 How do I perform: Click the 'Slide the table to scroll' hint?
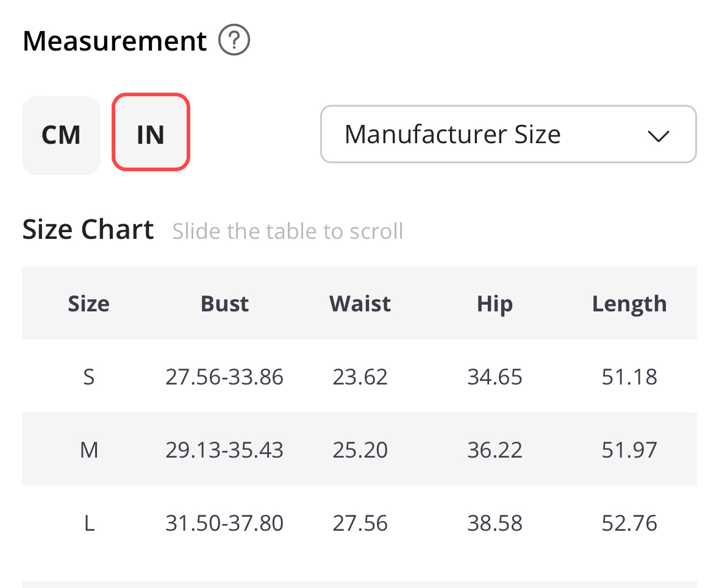[287, 231]
